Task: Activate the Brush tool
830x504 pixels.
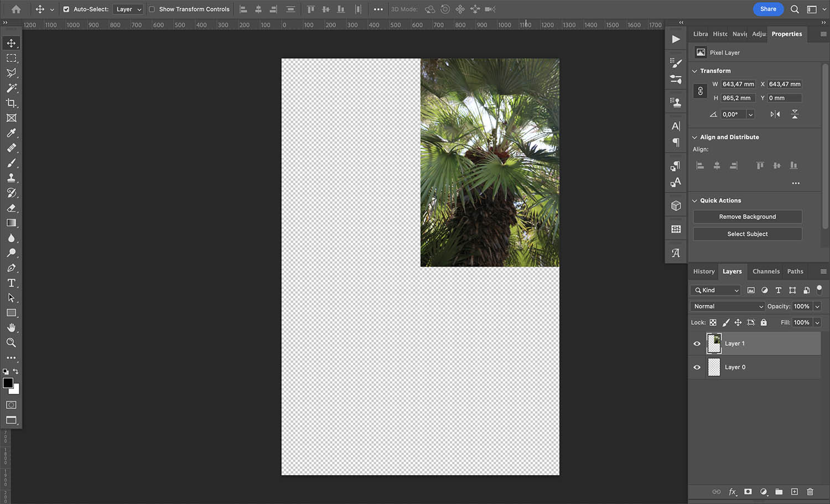Action: (x=11, y=163)
